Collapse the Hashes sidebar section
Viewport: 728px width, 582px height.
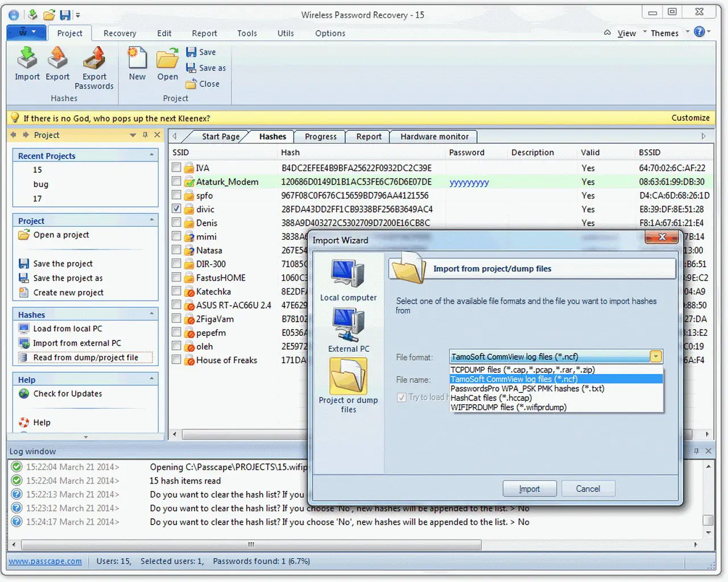[x=152, y=314]
